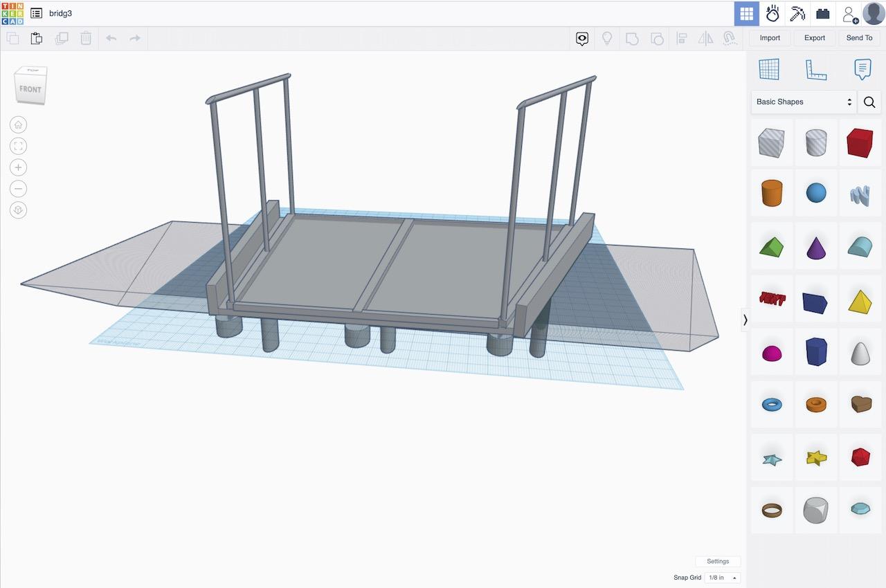Pick the teal Round Roof shape
This screenshot has height=588, width=886.
pyautogui.click(x=860, y=247)
